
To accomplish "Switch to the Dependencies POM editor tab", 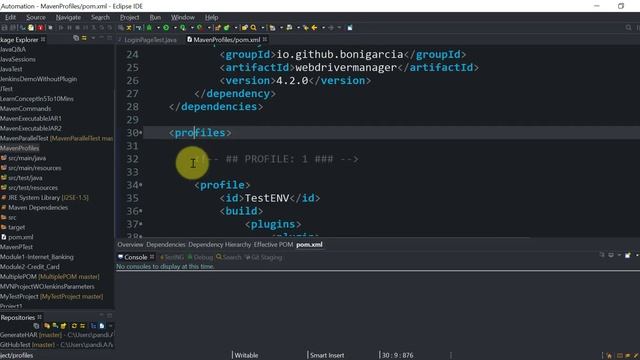I will pyautogui.click(x=166, y=244).
